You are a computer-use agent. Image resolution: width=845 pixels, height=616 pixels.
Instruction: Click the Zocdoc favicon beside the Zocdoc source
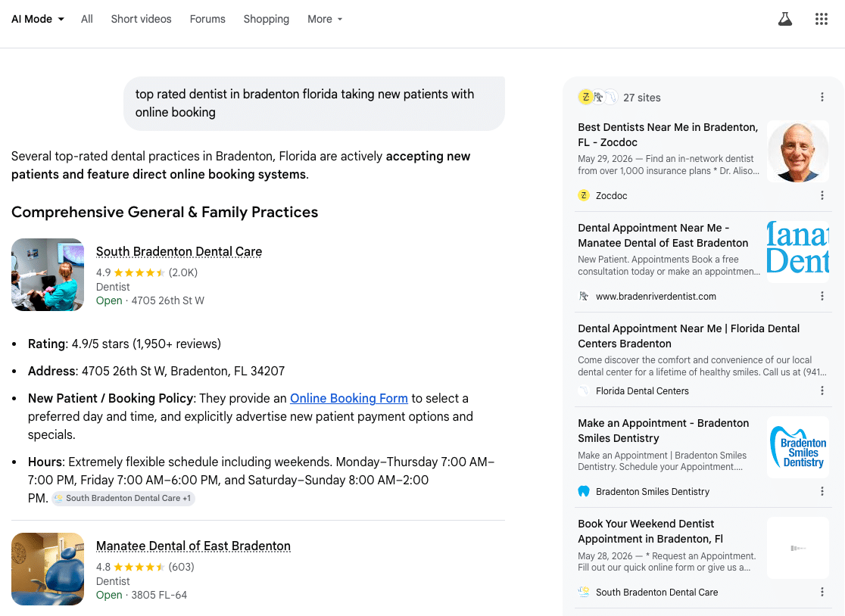coord(584,195)
